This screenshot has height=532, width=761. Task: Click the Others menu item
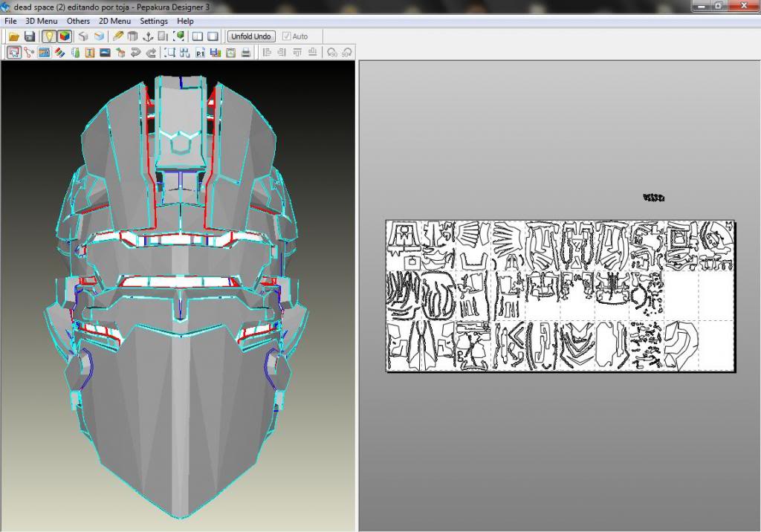[x=78, y=21]
